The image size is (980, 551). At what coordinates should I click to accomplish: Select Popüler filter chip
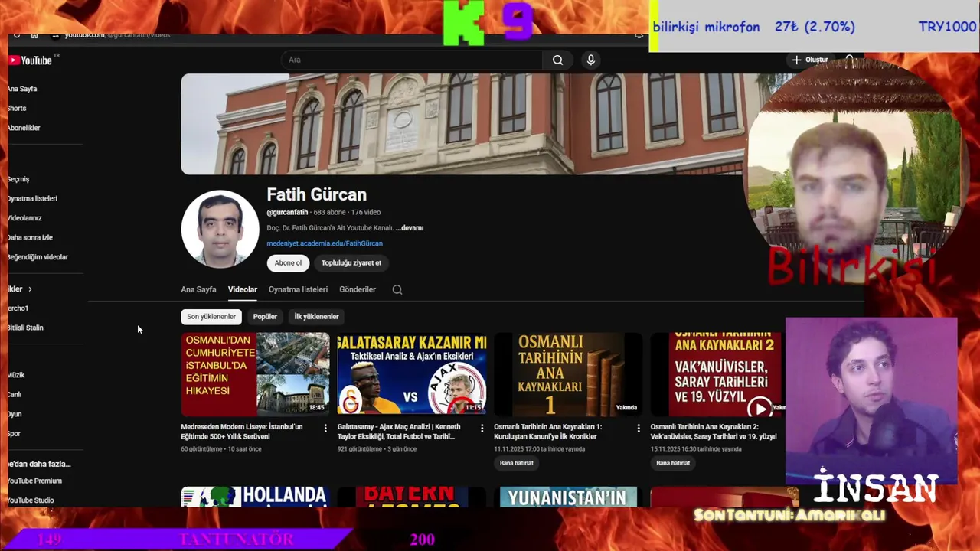(x=265, y=316)
